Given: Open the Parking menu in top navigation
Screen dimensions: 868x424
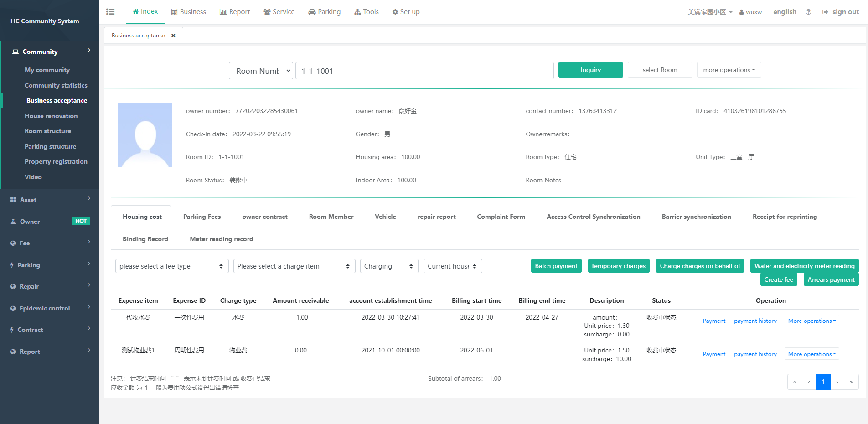Looking at the screenshot, I should (325, 12).
